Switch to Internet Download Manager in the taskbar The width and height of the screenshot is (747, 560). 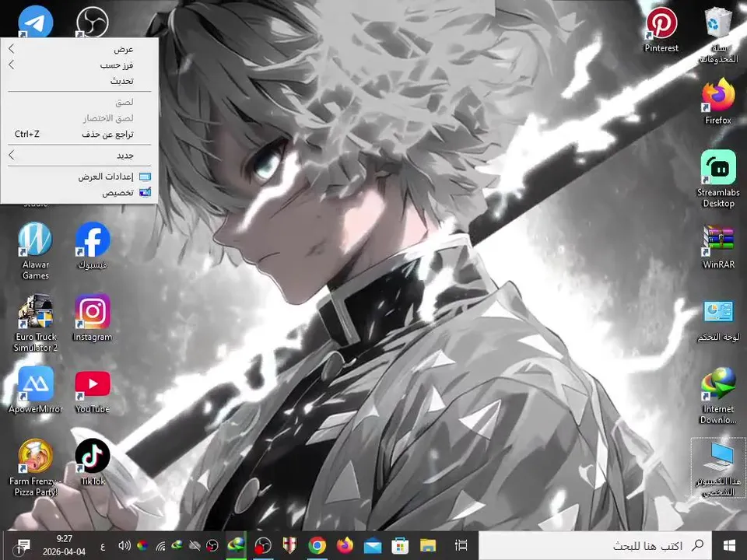[235, 546]
